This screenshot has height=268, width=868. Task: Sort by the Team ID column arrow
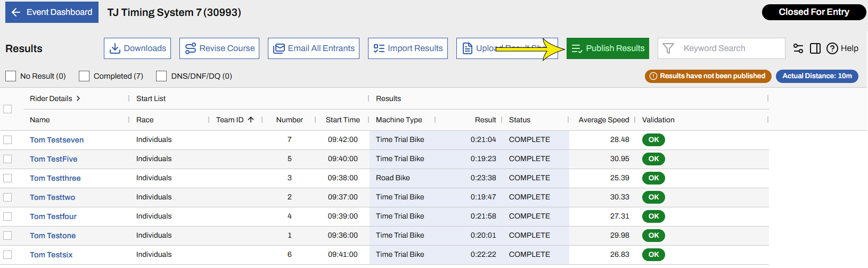click(x=251, y=120)
